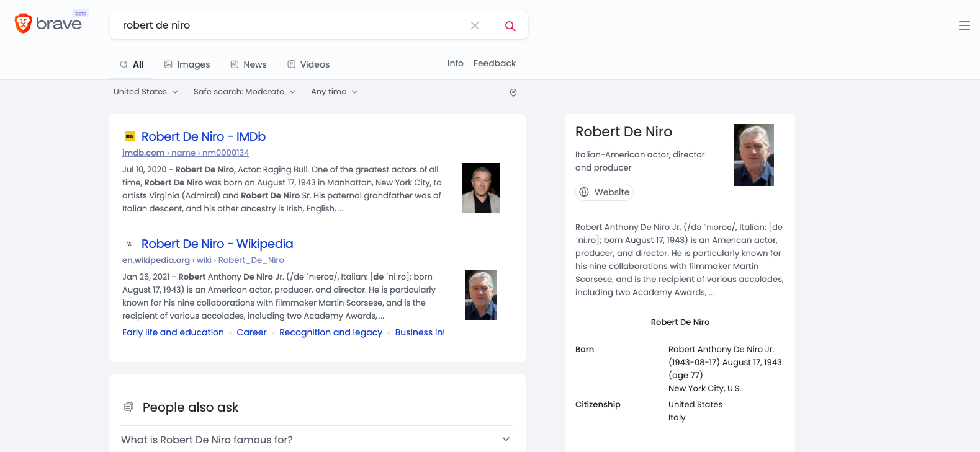Expand What is Robert De Niro famous for
Viewport: 980px width, 452px height.
click(x=317, y=440)
